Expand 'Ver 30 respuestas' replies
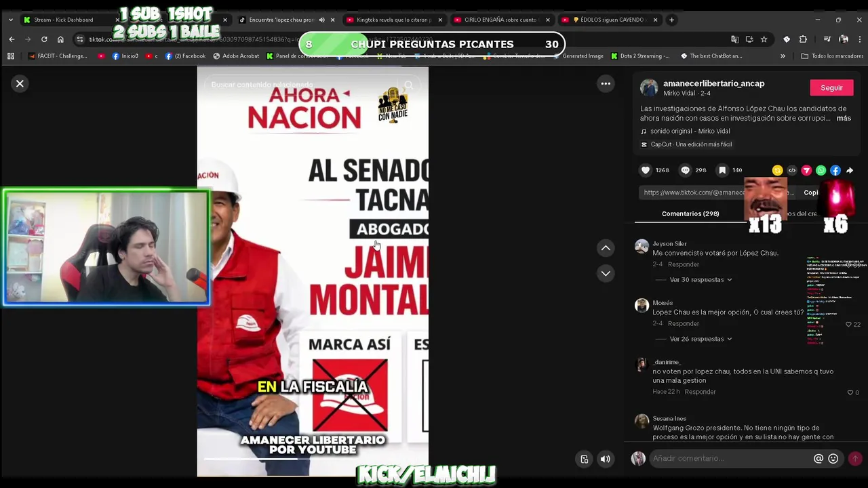The width and height of the screenshot is (868, 488). tap(701, 279)
